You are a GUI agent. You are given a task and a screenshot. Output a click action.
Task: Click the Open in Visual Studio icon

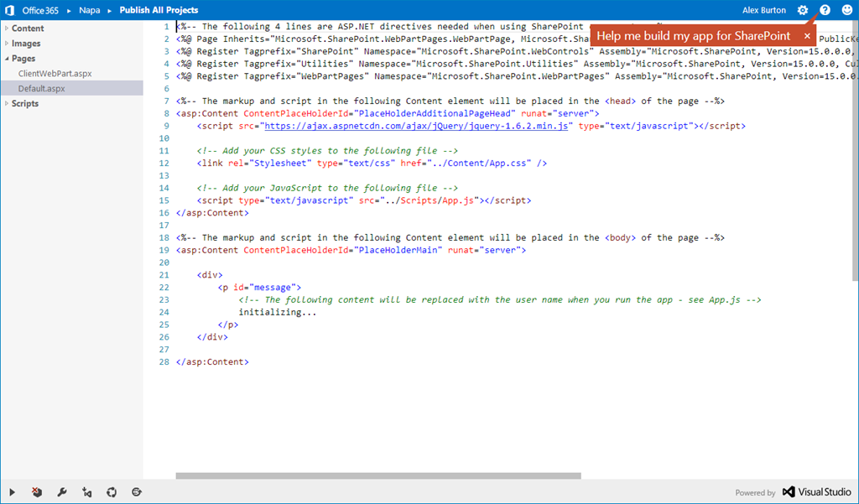coord(86,492)
